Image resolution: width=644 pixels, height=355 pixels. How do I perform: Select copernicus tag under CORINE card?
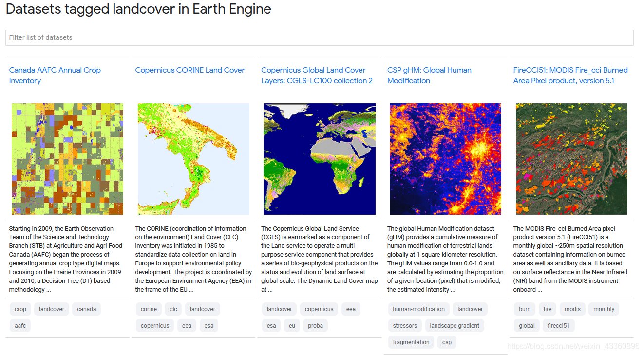(155, 326)
